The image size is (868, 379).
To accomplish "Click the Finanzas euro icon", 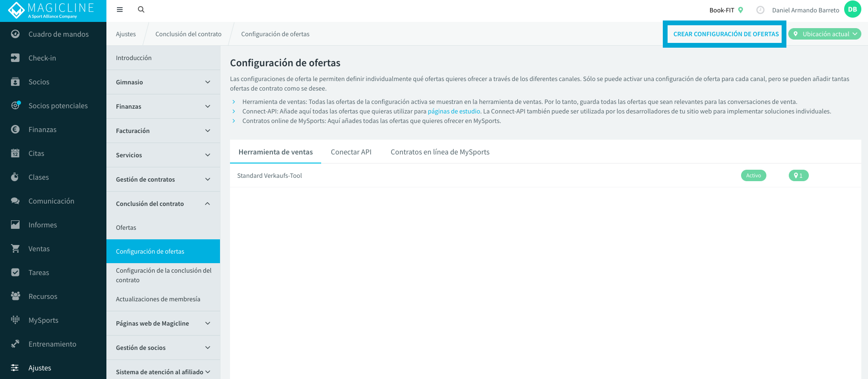I will (x=15, y=129).
